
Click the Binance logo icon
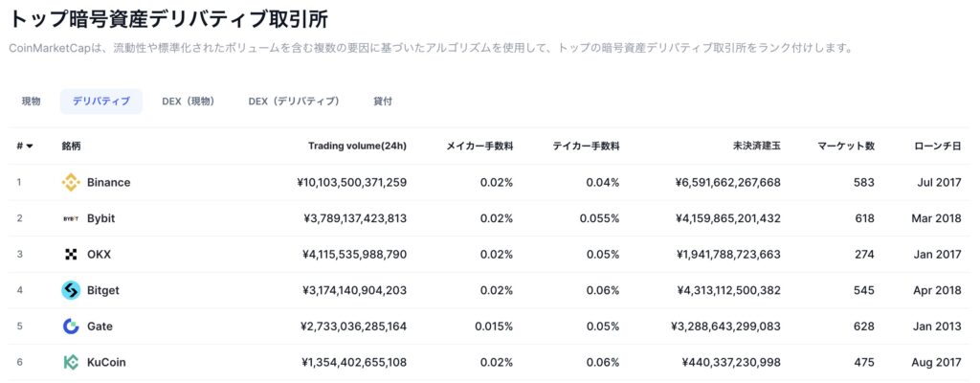tap(71, 182)
